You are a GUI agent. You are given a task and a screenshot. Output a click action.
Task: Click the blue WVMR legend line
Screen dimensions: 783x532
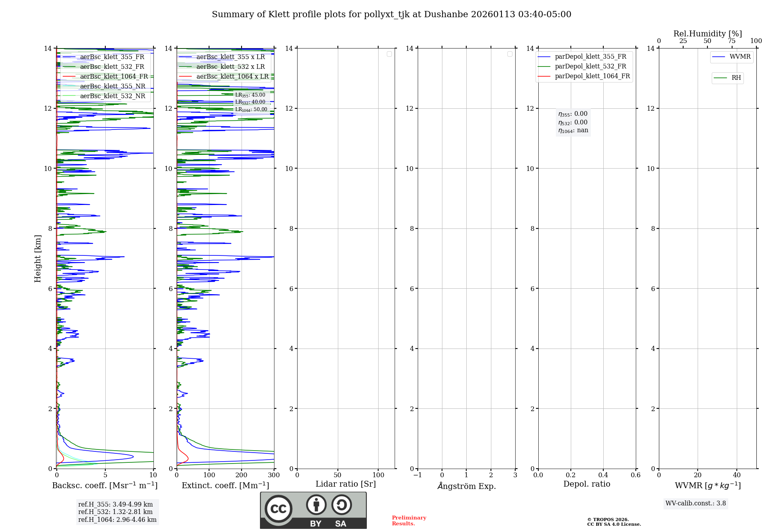[x=719, y=57]
